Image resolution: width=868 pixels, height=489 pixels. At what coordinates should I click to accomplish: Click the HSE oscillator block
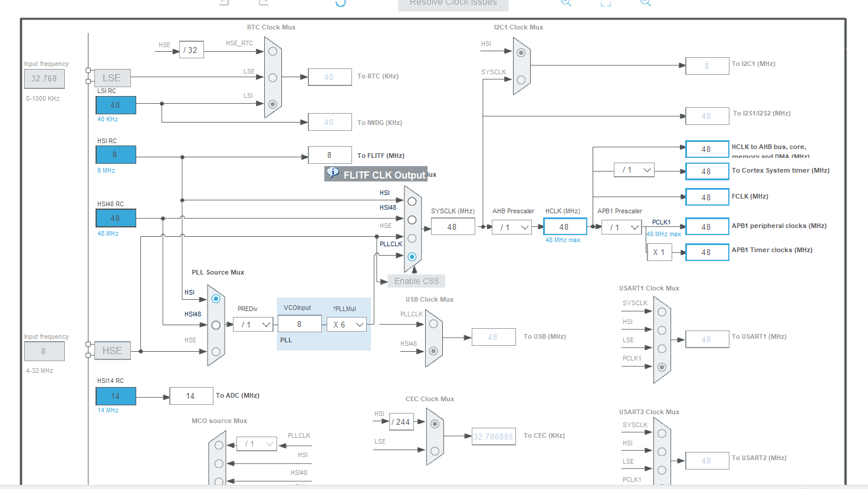coord(112,351)
